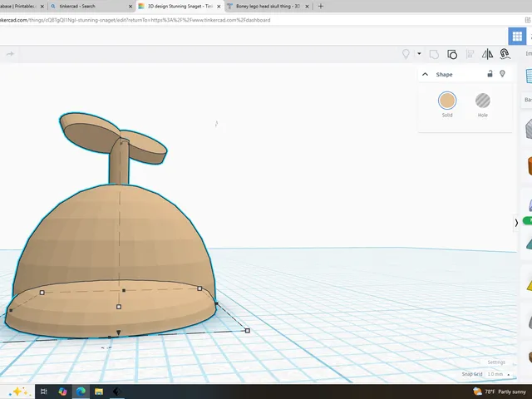The image size is (532, 399).
Task: Open the 78°F Partly sunny weather widget
Action: point(500,392)
